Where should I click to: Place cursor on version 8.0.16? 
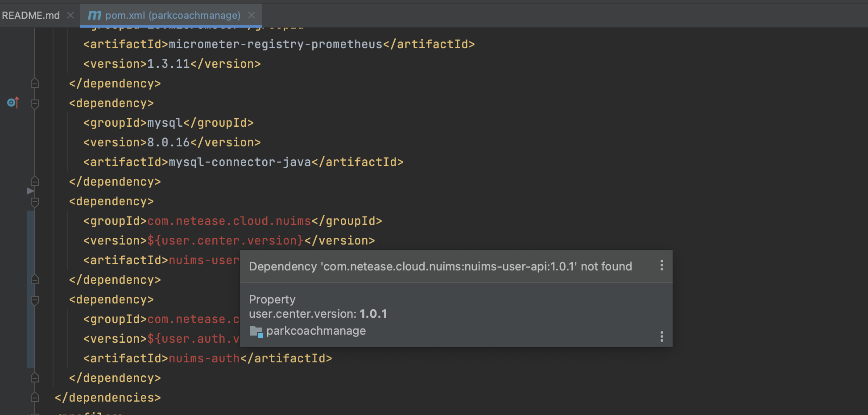tap(169, 142)
